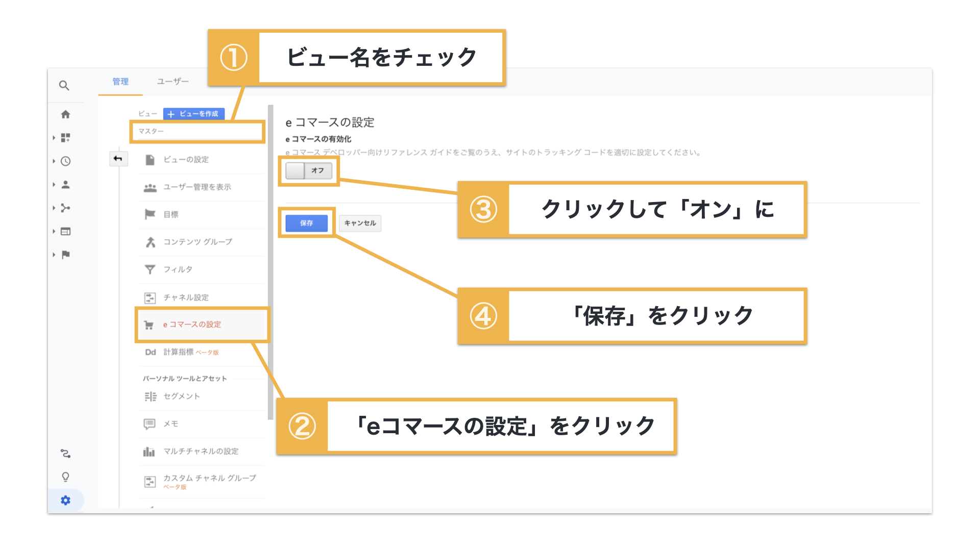Click the Attribution path icon
Image resolution: width=980 pixels, height=551 pixels.
tap(65, 454)
